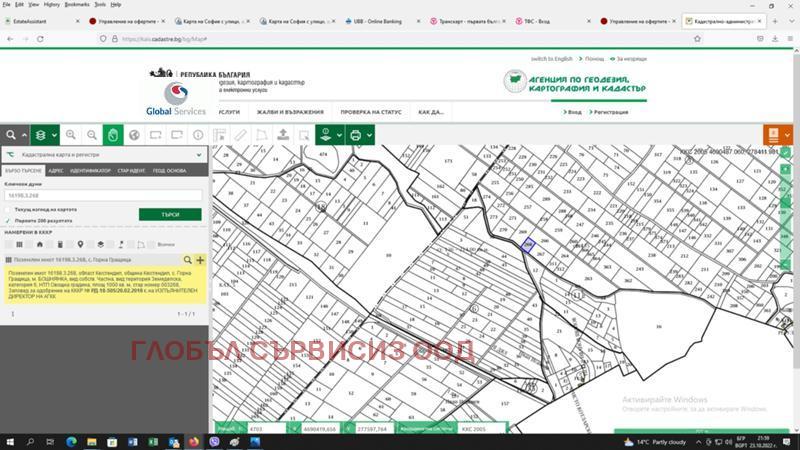Click the zoom out magnifier tool
The height and width of the screenshot is (450, 800).
pyautogui.click(x=92, y=135)
